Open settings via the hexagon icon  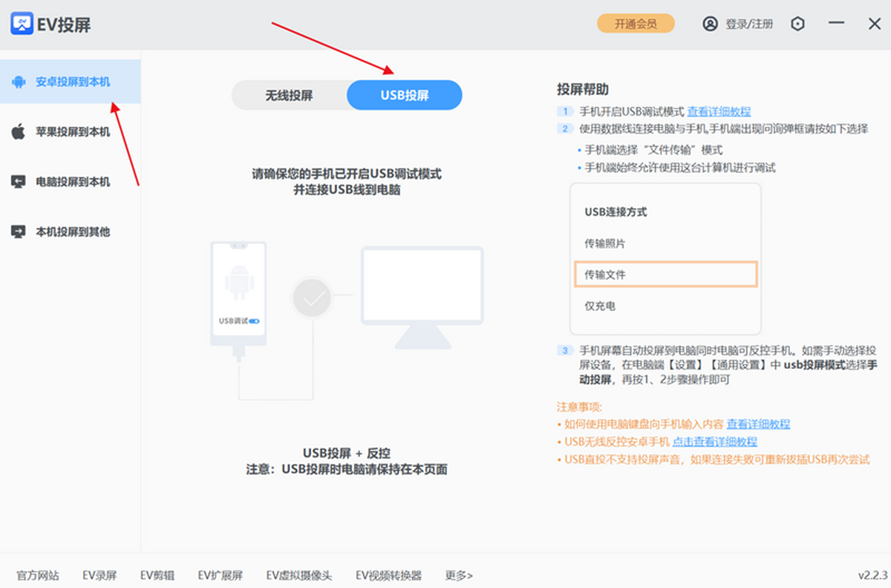point(797,24)
